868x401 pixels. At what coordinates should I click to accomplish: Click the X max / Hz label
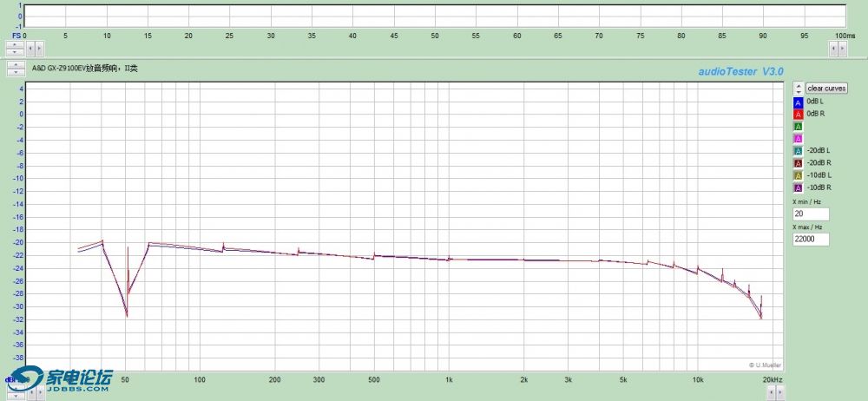pos(807,227)
